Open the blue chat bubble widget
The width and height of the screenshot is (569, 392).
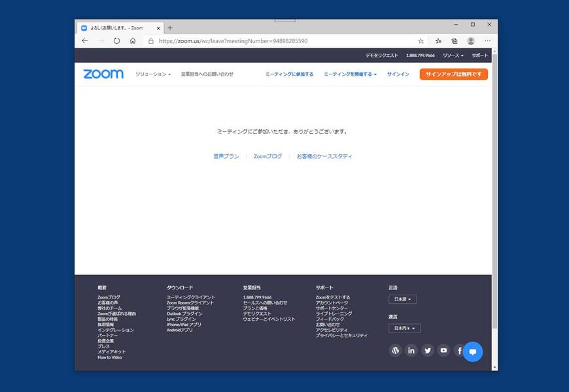472,351
